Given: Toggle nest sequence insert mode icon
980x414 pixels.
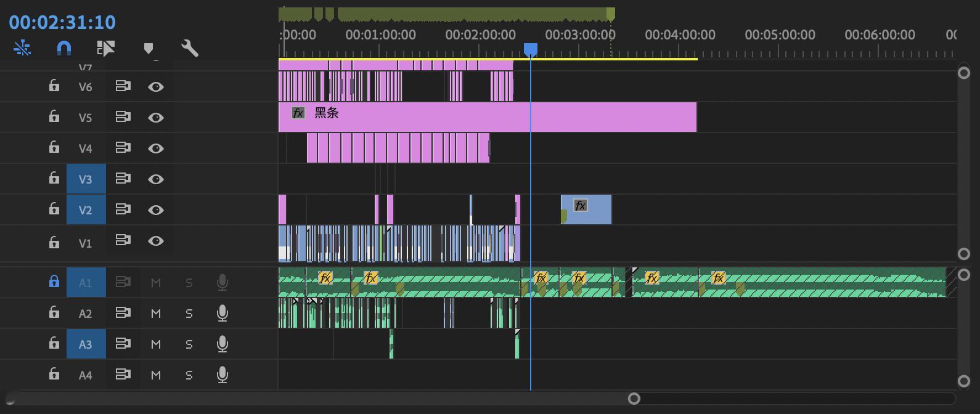Looking at the screenshot, I should click(22, 48).
